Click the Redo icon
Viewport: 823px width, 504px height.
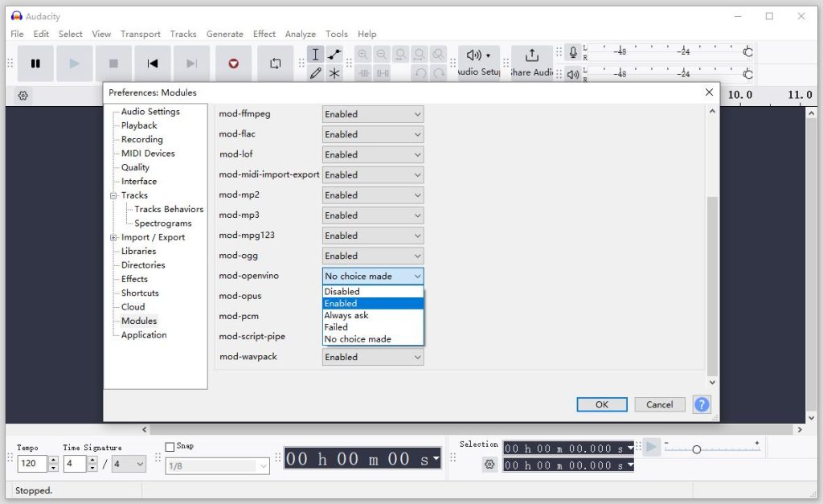(439, 73)
